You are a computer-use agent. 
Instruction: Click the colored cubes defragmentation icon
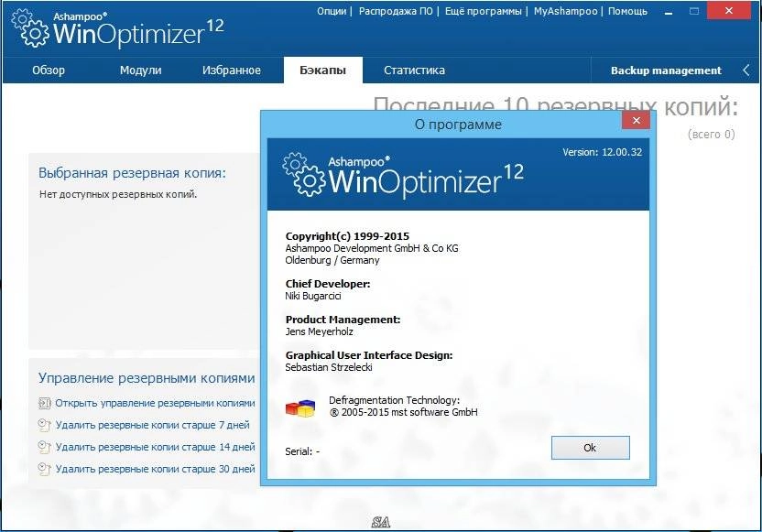299,408
